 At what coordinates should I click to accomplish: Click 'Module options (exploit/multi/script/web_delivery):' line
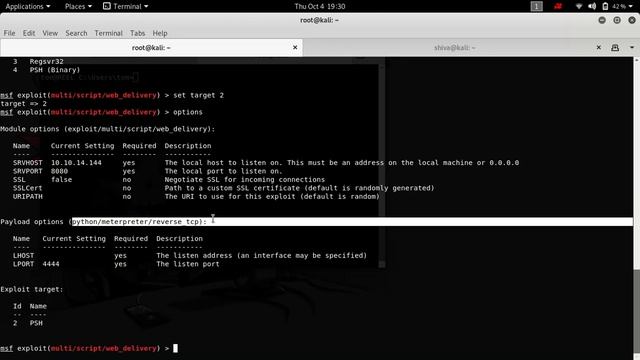coord(107,129)
